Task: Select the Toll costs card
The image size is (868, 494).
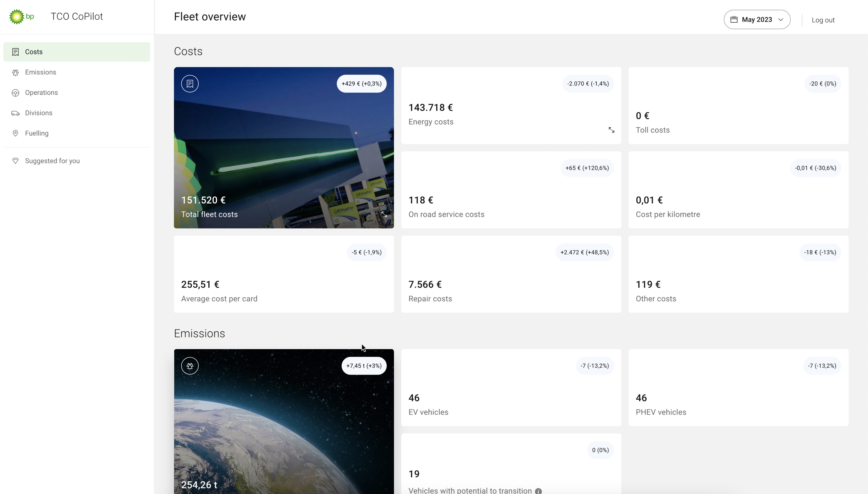Action: (738, 106)
